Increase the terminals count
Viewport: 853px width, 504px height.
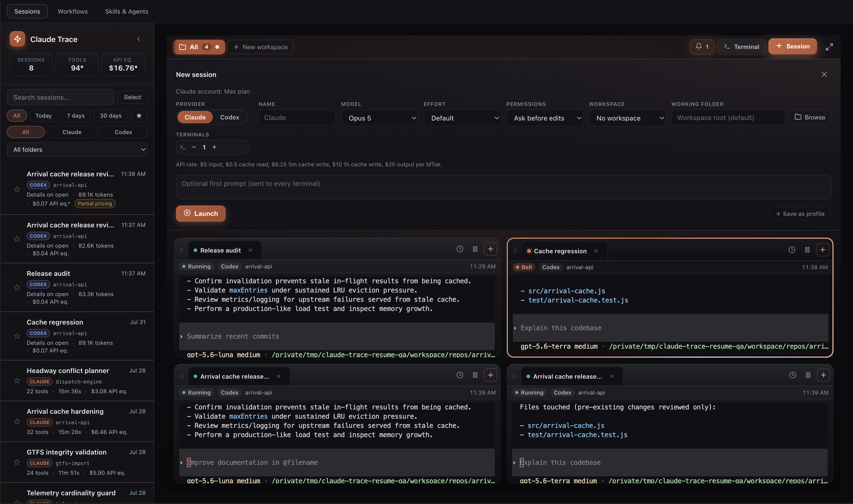pos(214,147)
